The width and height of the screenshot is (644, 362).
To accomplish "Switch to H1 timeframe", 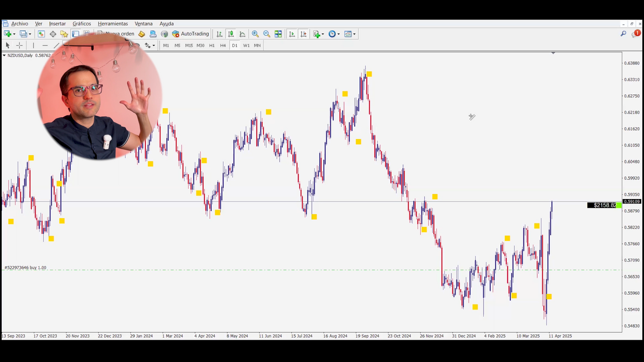I will [x=212, y=45].
